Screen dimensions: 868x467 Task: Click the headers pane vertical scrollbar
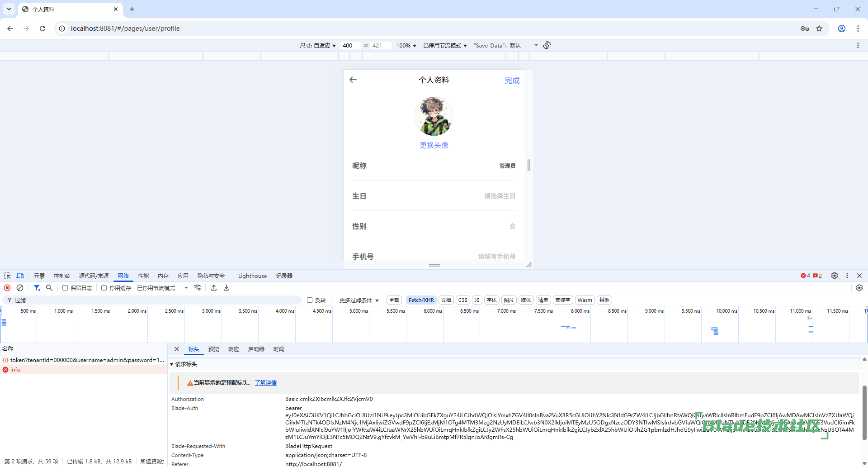(864, 412)
